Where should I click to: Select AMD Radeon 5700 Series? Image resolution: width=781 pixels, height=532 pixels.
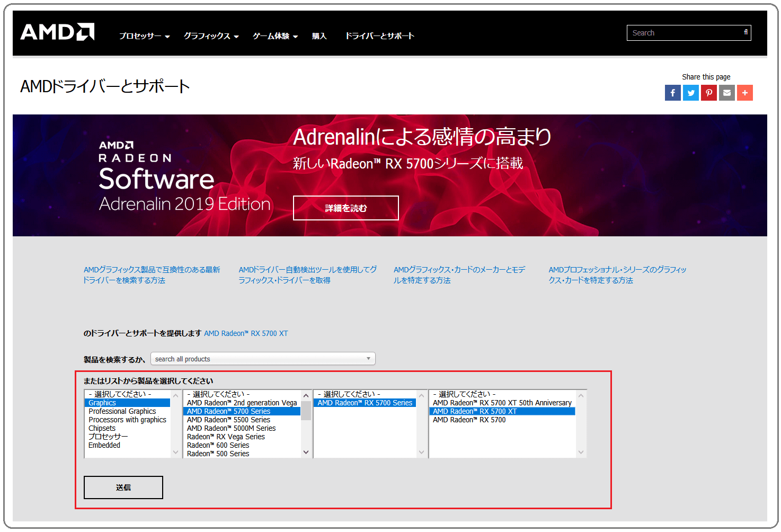[x=242, y=411]
